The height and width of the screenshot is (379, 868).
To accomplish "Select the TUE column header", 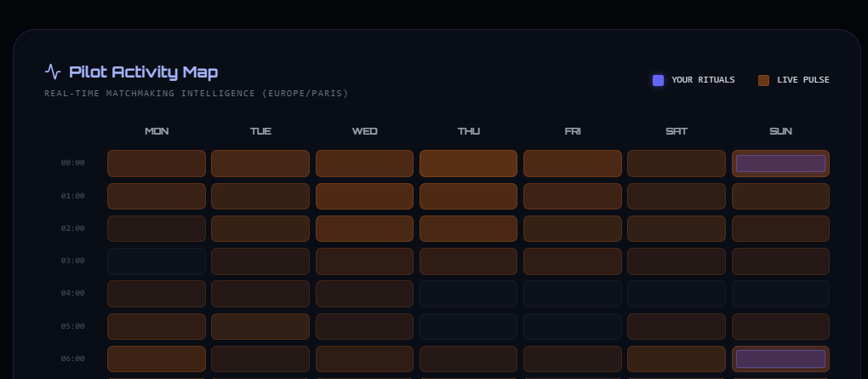I will pyautogui.click(x=260, y=131).
